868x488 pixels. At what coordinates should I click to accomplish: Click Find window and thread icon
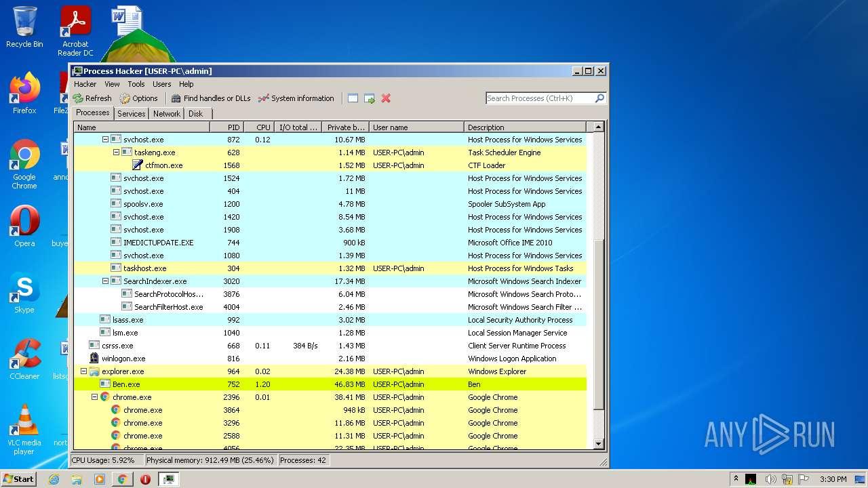coord(370,98)
